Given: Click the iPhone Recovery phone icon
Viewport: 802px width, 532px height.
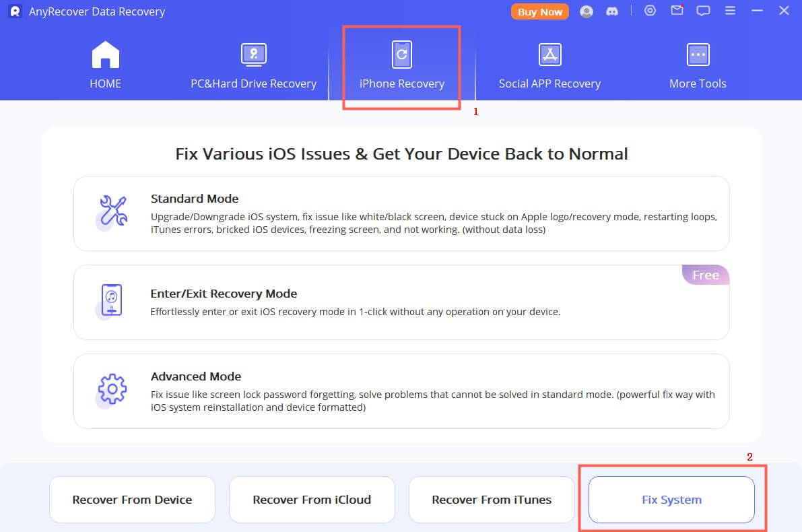Looking at the screenshot, I should coord(402,55).
